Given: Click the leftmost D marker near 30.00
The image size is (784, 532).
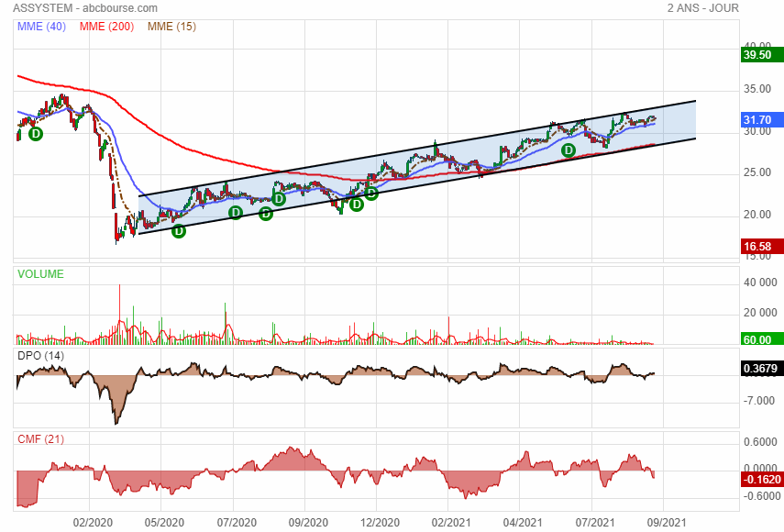Looking at the screenshot, I should (x=36, y=134).
